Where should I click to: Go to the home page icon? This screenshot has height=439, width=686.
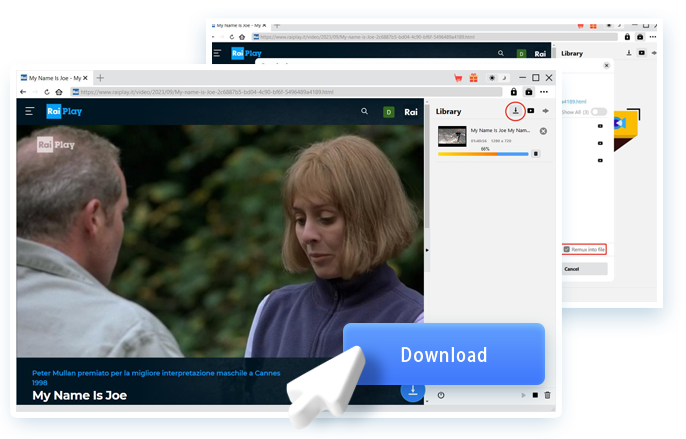[x=59, y=92]
